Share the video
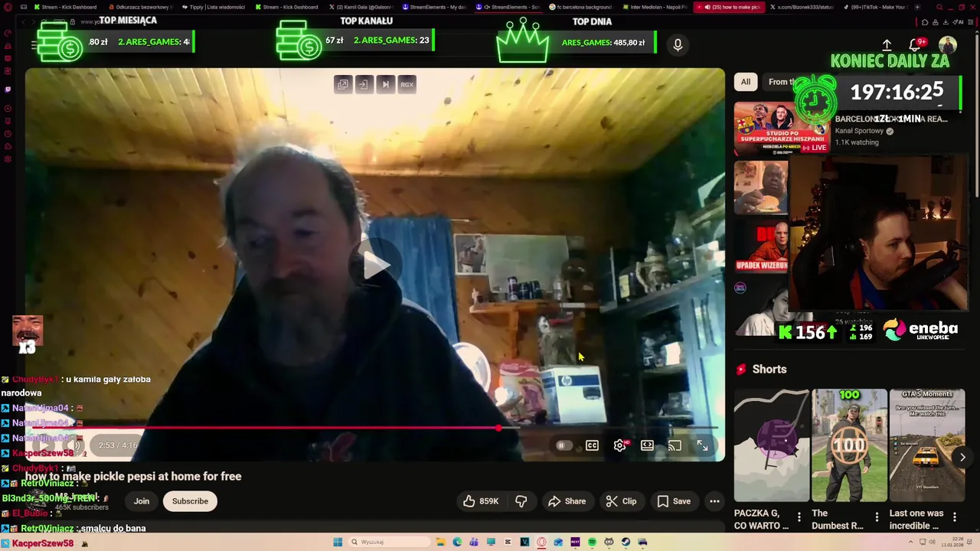Image resolution: width=980 pixels, height=551 pixels. [567, 501]
